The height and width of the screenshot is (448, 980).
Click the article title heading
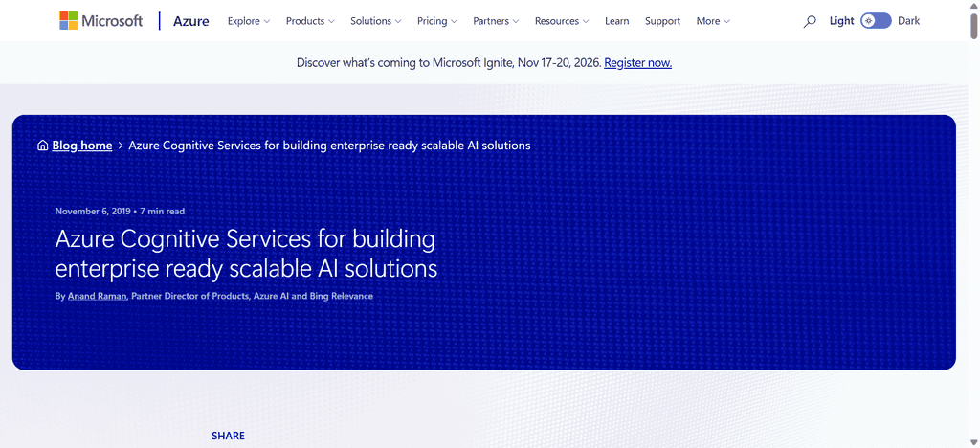pyautogui.click(x=246, y=254)
